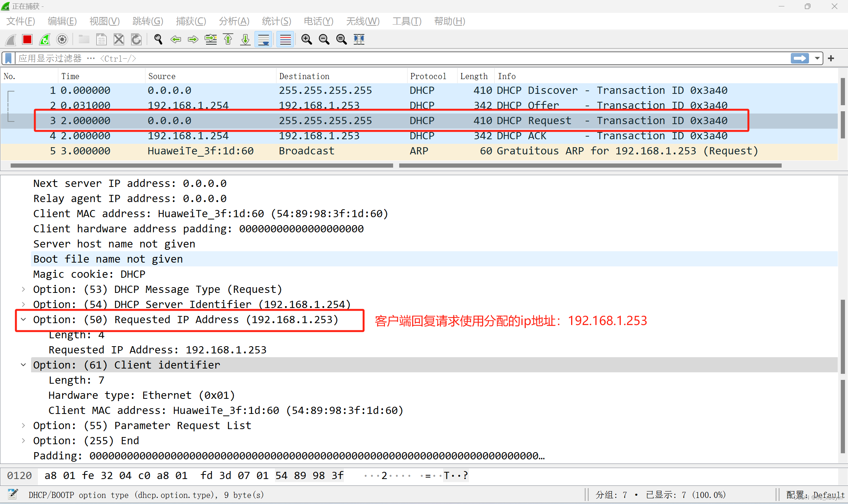Jump to the last packet

click(x=245, y=39)
